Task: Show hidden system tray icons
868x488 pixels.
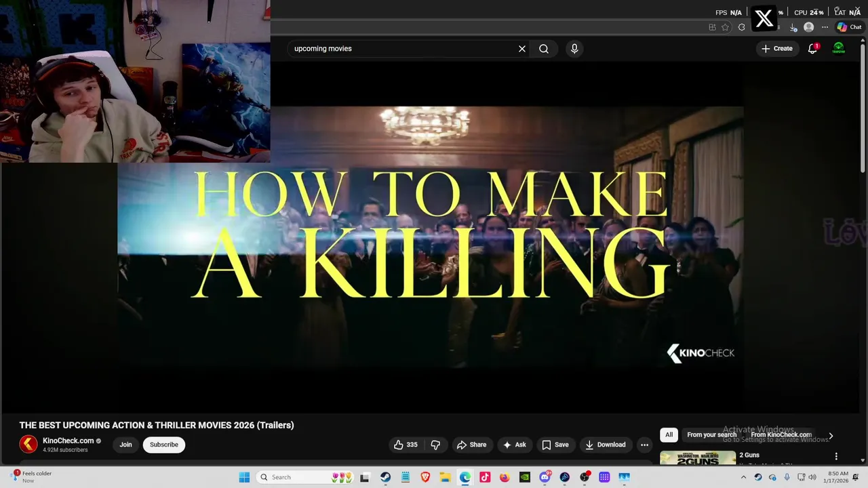Action: coord(743,477)
